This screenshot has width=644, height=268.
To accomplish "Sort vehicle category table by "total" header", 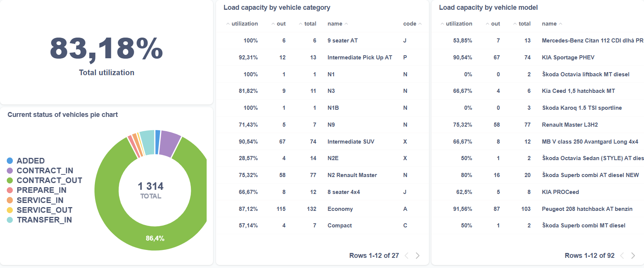I will (x=310, y=24).
